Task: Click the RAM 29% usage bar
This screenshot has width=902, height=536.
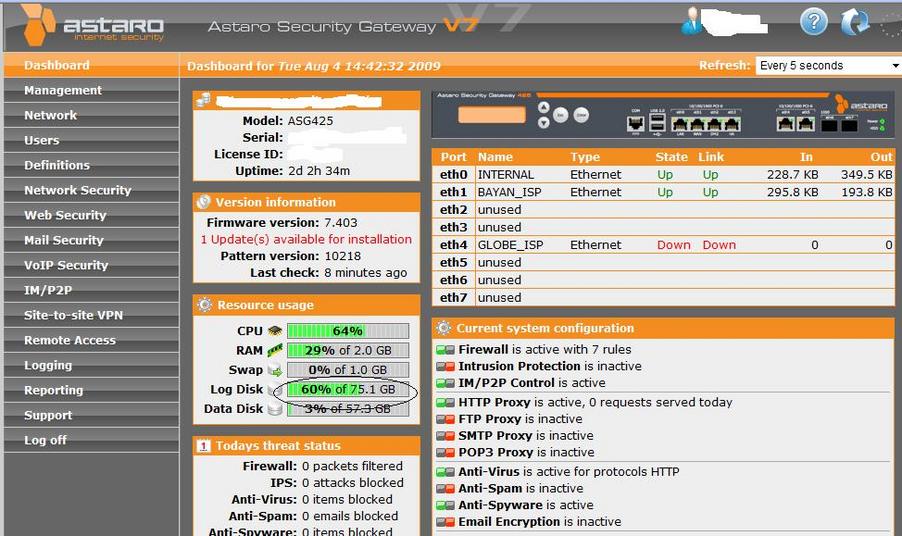Action: [348, 350]
